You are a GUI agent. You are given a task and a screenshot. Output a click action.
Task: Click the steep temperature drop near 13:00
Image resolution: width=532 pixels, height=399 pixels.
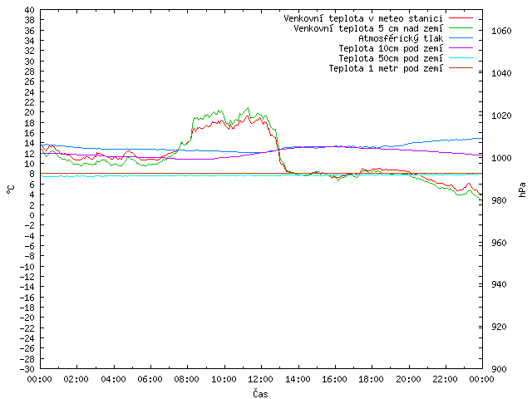[x=278, y=150]
